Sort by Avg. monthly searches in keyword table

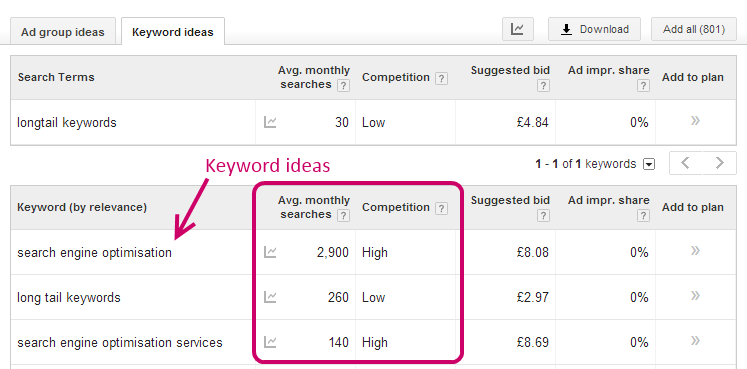(x=313, y=208)
